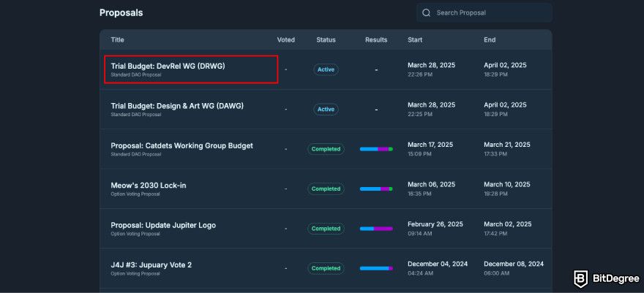Click Completed badge on Meow's 2030 Lock-in row

point(326,189)
